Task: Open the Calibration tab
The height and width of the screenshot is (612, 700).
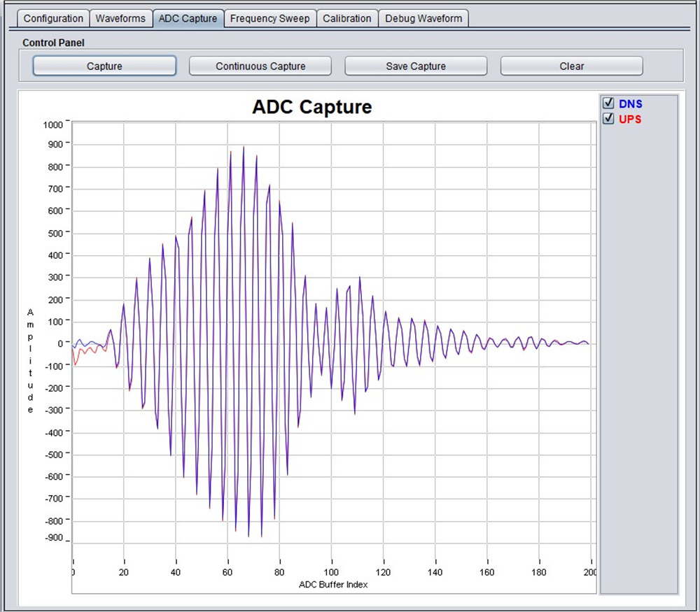Action: pyautogui.click(x=346, y=18)
